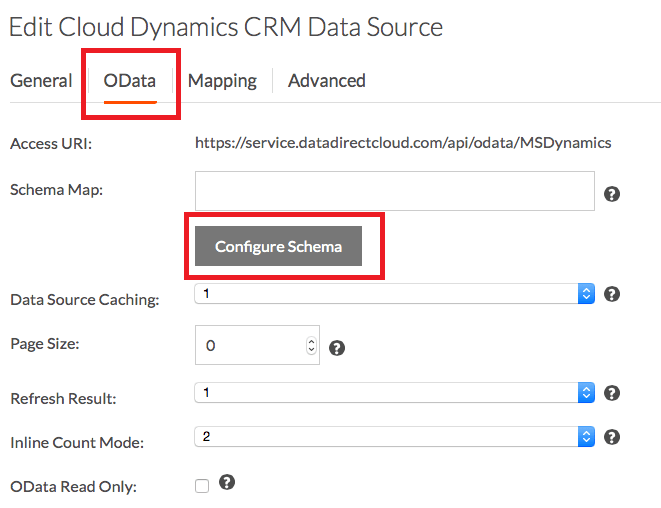Select the OData tab
Image resolution: width=661 pixels, height=508 pixels.
[130, 81]
